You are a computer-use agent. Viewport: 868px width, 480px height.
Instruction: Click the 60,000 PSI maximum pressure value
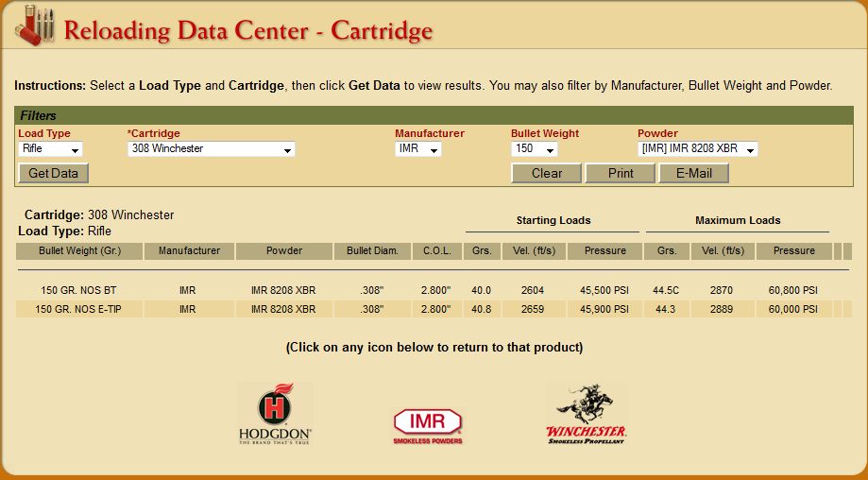pyautogui.click(x=793, y=310)
